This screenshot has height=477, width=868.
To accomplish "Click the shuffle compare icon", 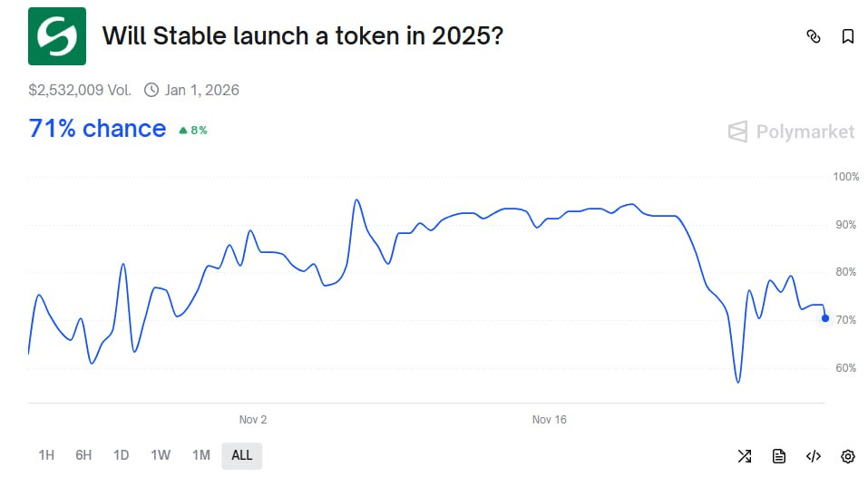I will [x=745, y=455].
